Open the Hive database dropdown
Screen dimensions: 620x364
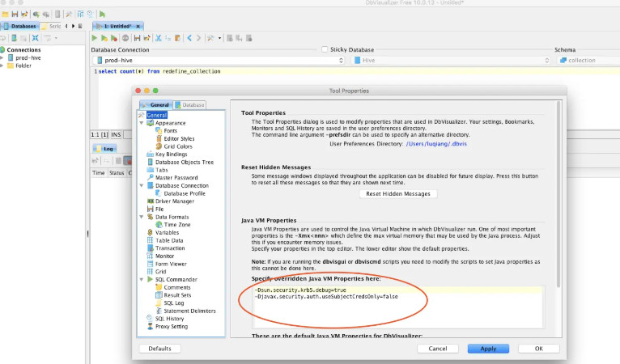[451, 60]
